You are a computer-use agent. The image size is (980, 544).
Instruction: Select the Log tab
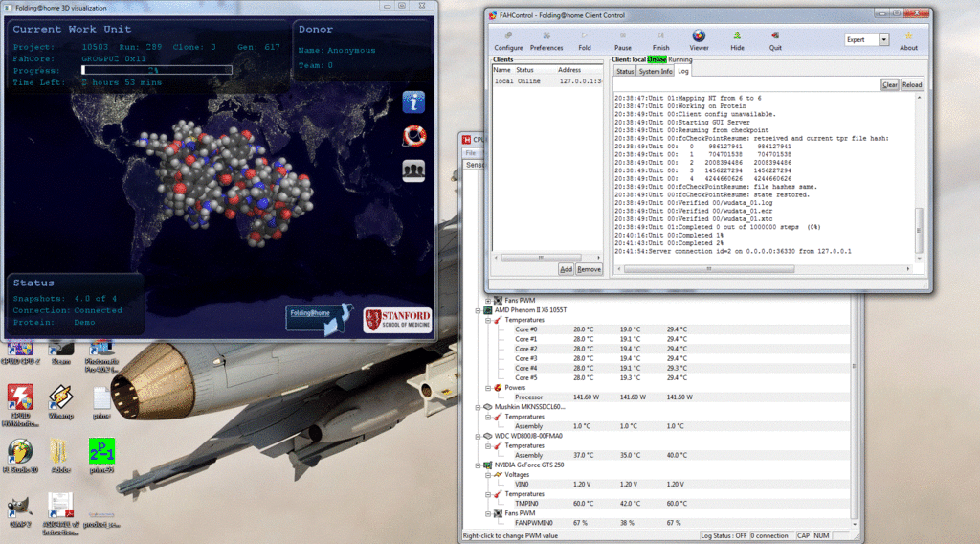coord(683,71)
